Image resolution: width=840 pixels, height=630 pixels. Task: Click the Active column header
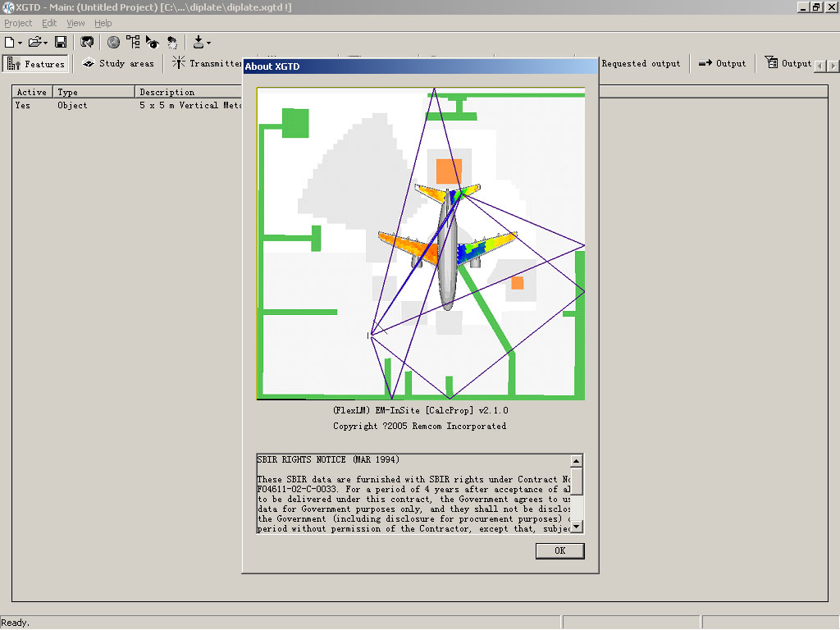pyautogui.click(x=32, y=92)
